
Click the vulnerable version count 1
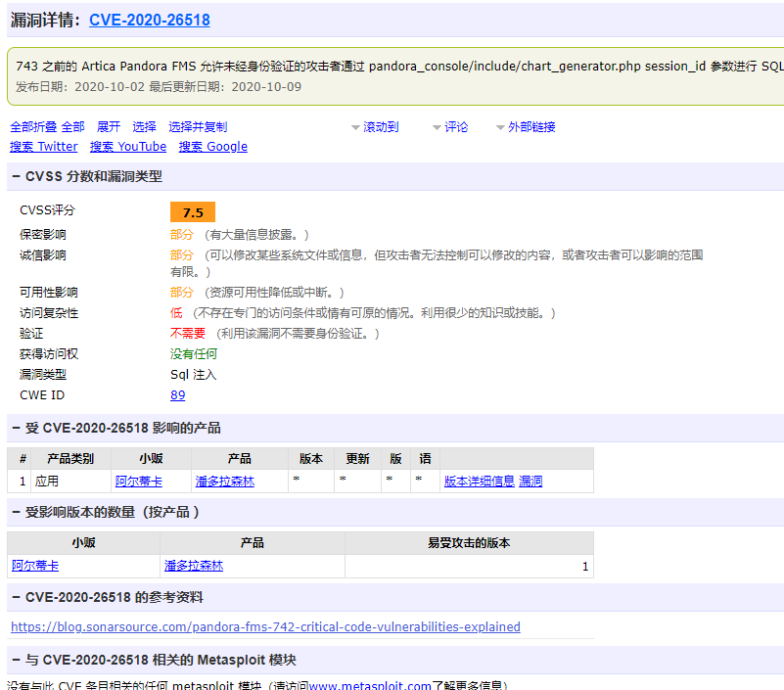(585, 566)
